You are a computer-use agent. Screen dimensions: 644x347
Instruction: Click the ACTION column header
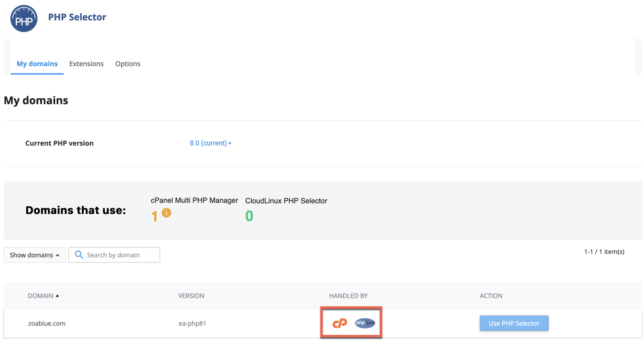(491, 296)
